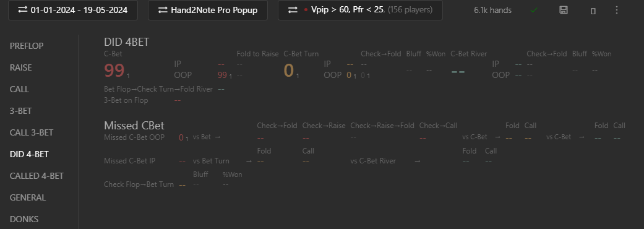Open the Vpip > 60, Pfr < 25 player filter
The height and width of the screenshot is (229, 644).
[x=360, y=10]
